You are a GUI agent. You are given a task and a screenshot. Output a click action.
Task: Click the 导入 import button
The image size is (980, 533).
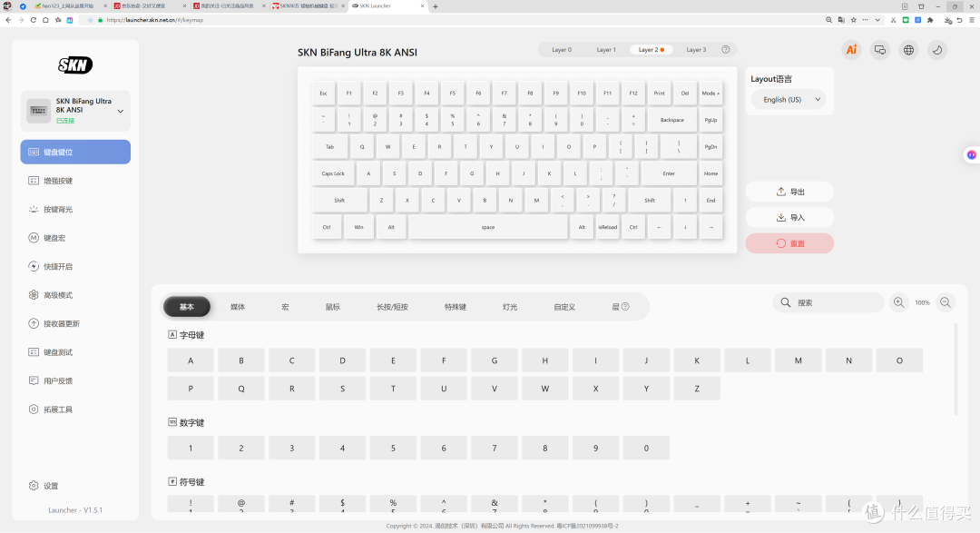tap(790, 218)
